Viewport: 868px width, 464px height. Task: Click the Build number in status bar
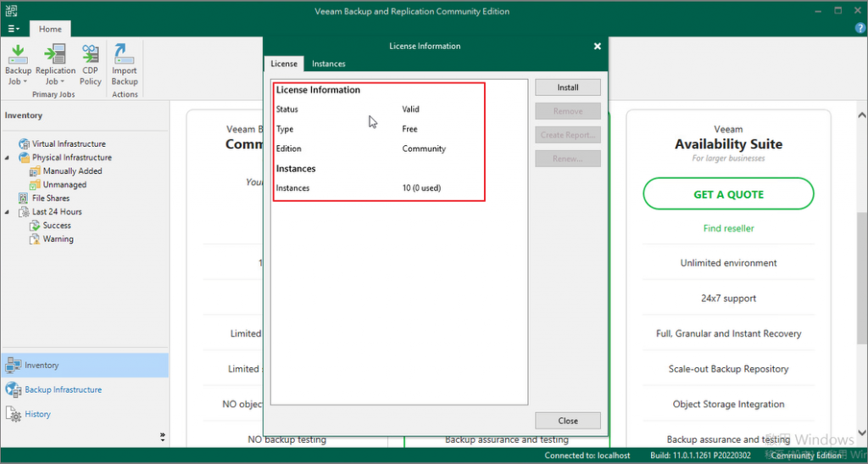(x=701, y=456)
